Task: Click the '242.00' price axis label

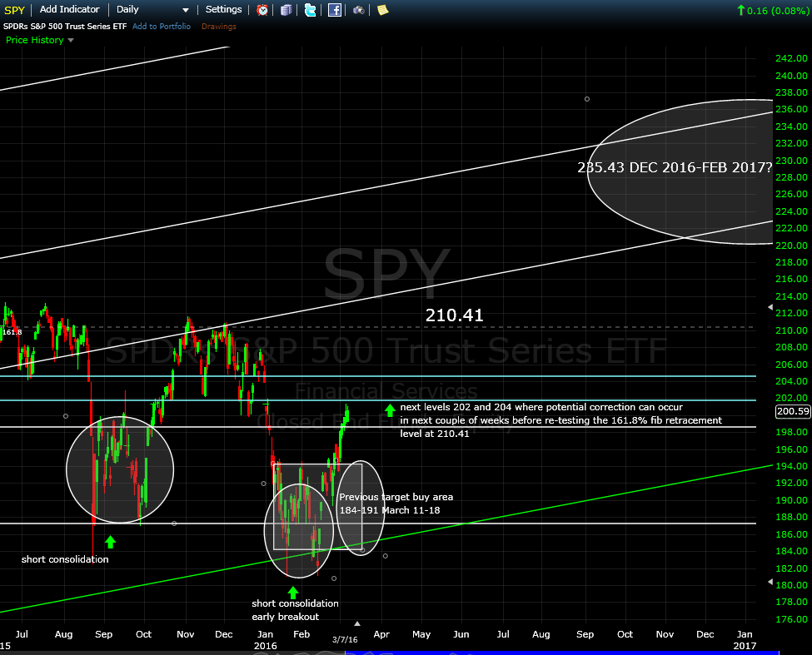Action: pyautogui.click(x=791, y=58)
